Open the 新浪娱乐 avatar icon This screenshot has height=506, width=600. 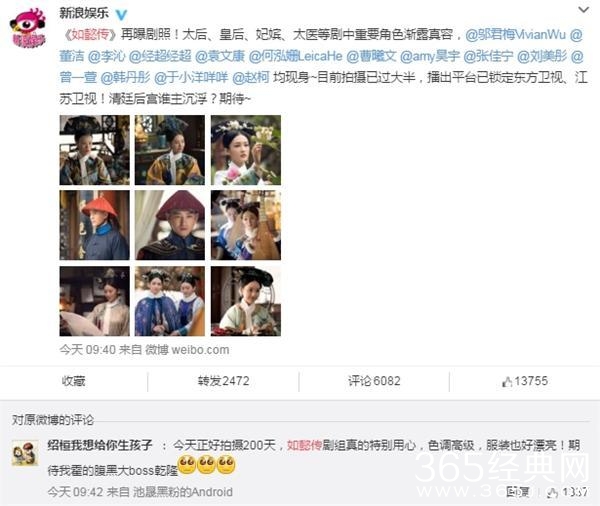pyautogui.click(x=28, y=29)
